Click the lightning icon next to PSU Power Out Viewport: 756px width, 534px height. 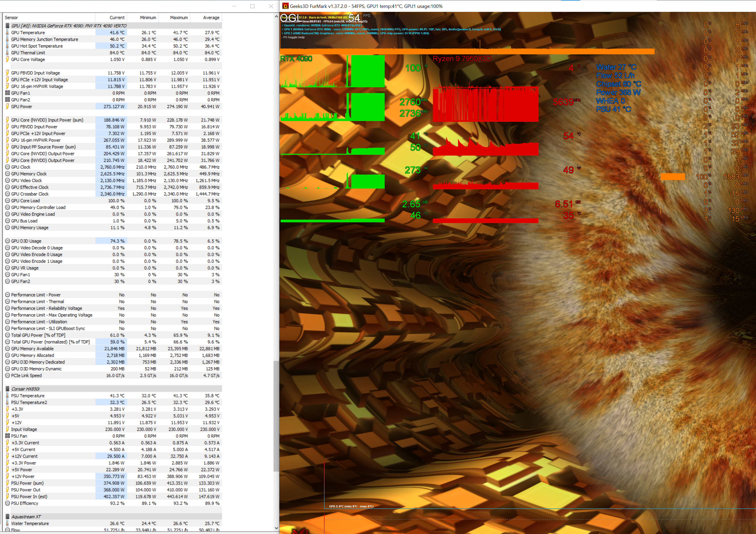click(x=7, y=490)
